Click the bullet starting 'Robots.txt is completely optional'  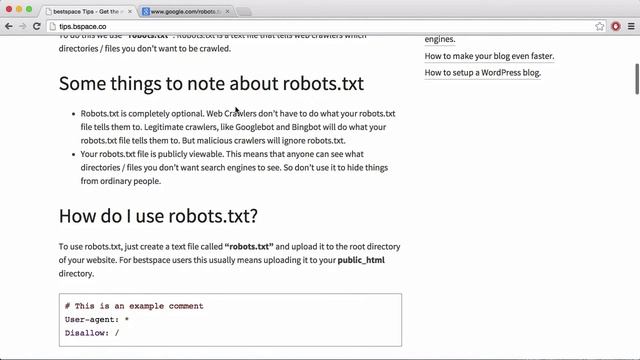click(238, 127)
